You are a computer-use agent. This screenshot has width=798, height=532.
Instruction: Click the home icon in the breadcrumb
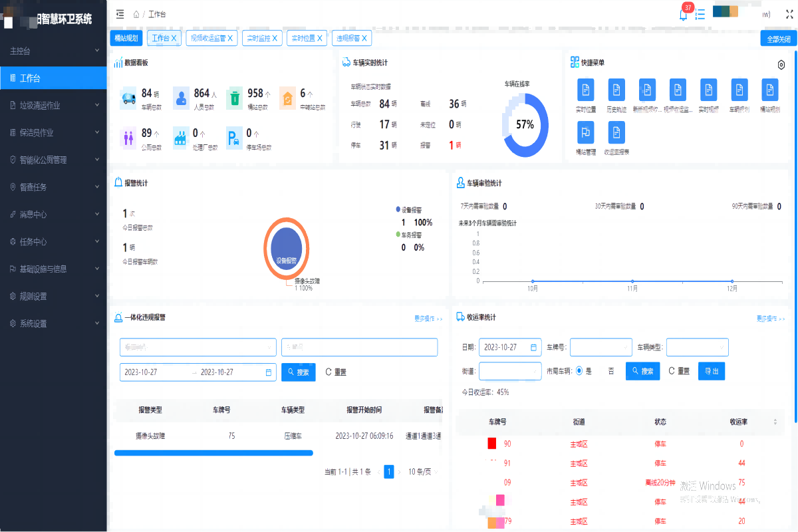136,14
